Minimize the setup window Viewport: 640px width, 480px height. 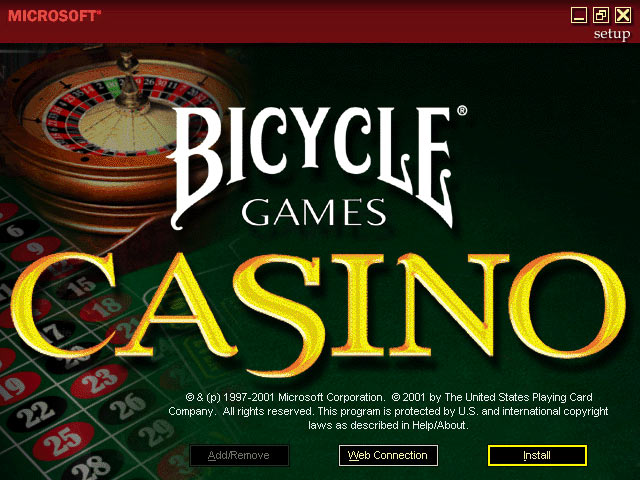pyautogui.click(x=578, y=16)
